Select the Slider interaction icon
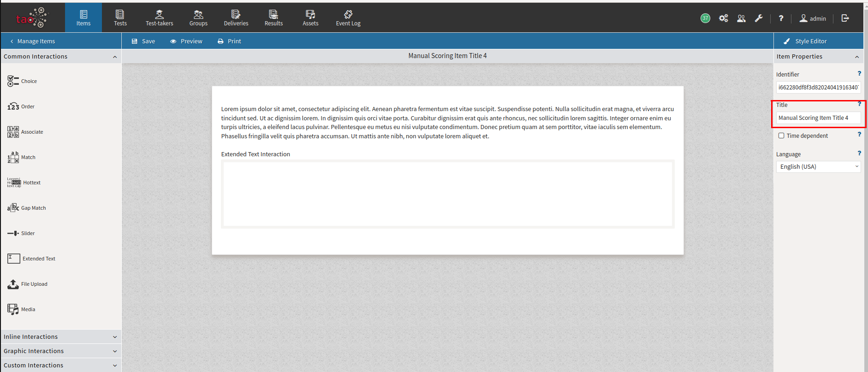Viewport: 868px width, 372px height. click(x=13, y=233)
